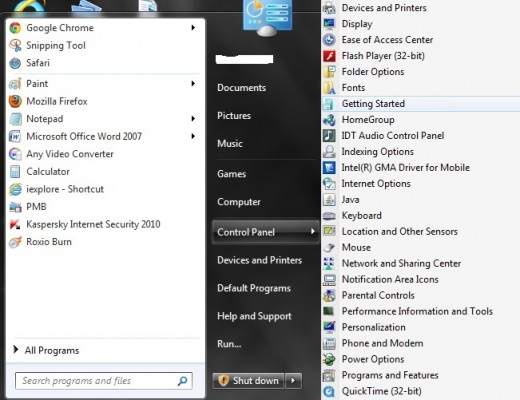The image size is (520, 400).
Task: Open Music library
Action: (x=230, y=144)
